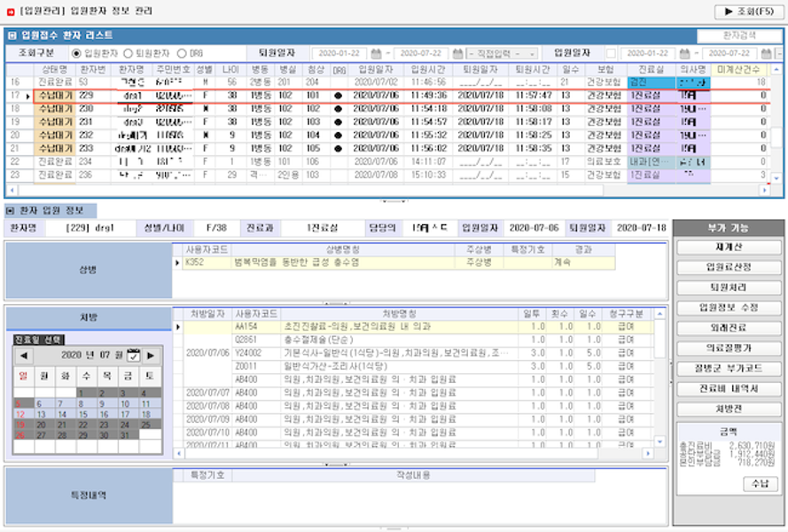The height and width of the screenshot is (532, 788).
Task: Open the 입원일자 filter end date calendar picker
Action: (x=766, y=53)
